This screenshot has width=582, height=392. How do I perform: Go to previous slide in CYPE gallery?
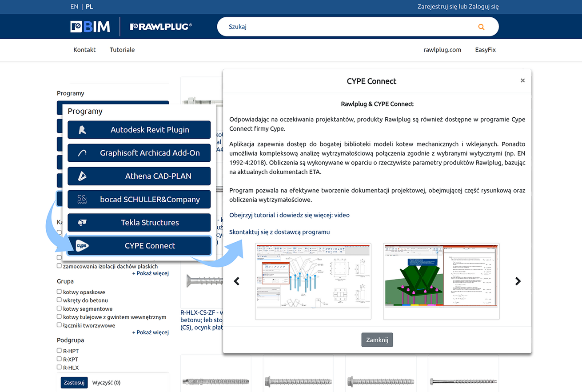click(236, 281)
